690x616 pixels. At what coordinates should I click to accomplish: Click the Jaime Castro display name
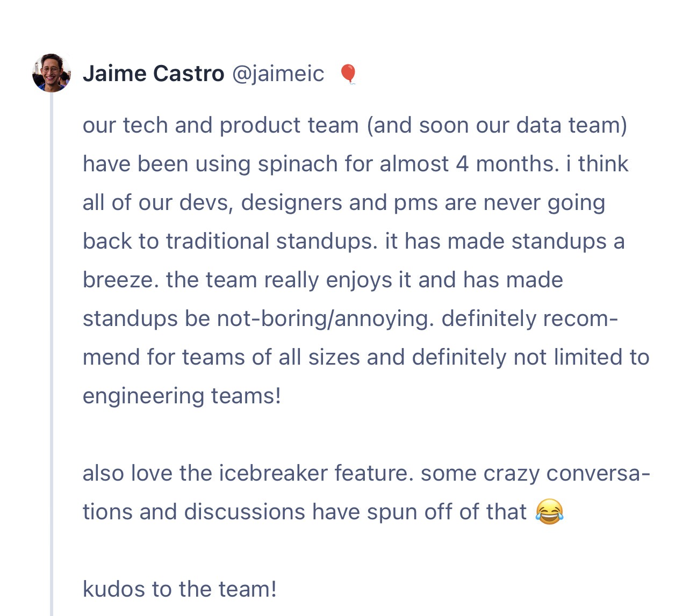(x=153, y=74)
